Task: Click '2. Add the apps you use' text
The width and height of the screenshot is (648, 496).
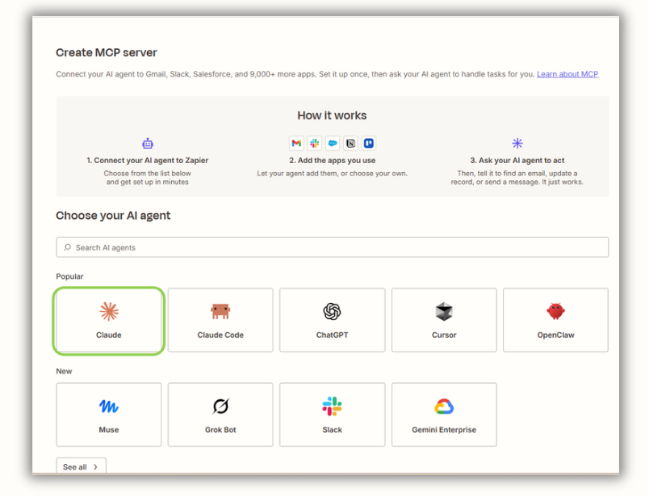Action: tap(332, 160)
